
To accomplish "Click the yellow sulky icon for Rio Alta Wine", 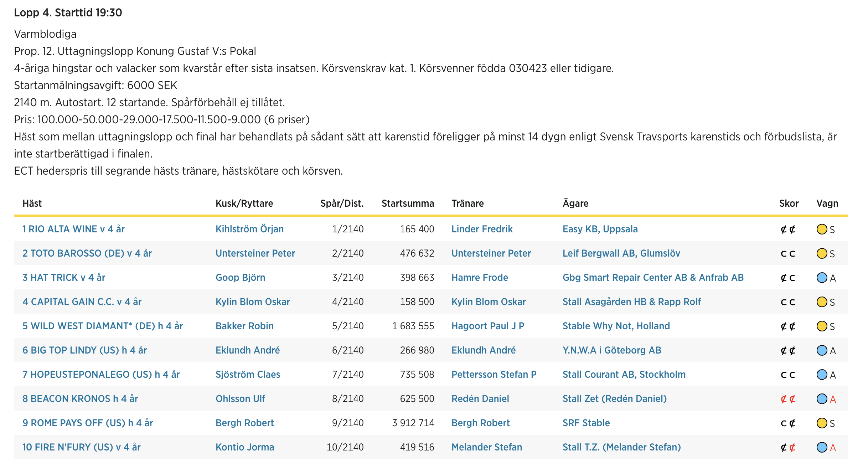I will [x=822, y=229].
